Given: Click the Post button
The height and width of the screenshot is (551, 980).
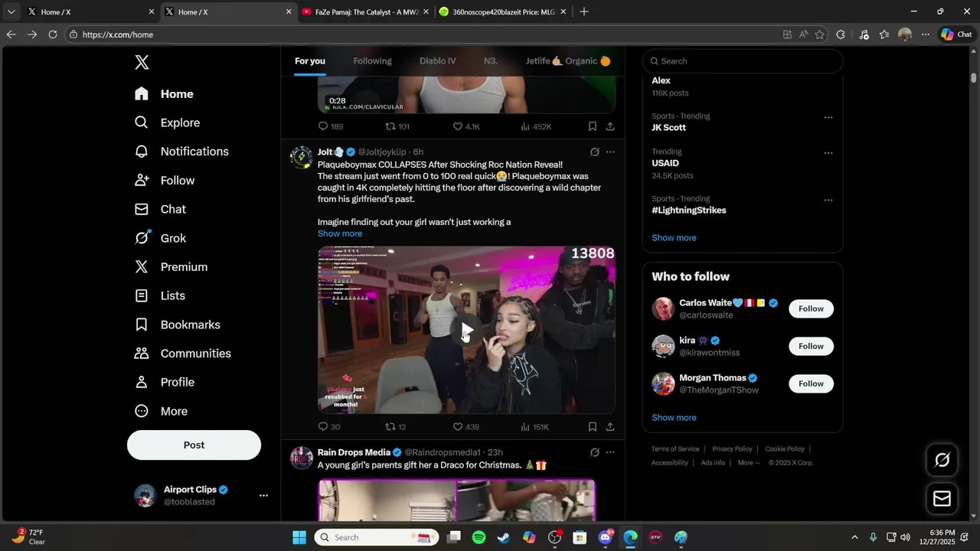Looking at the screenshot, I should pyautogui.click(x=194, y=445).
